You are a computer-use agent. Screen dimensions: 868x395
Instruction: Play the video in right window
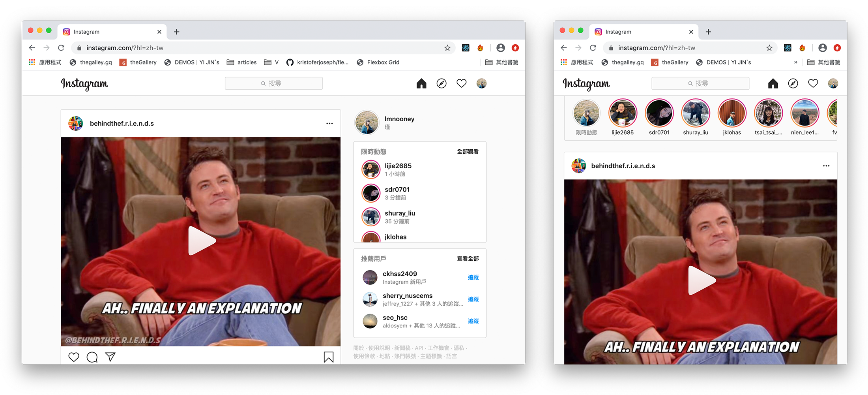(x=702, y=280)
